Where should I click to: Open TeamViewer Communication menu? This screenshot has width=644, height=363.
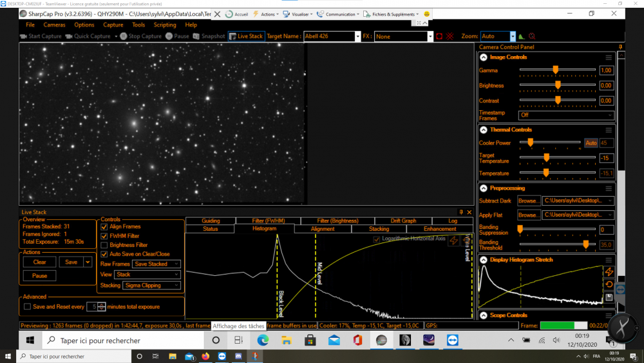click(x=338, y=14)
